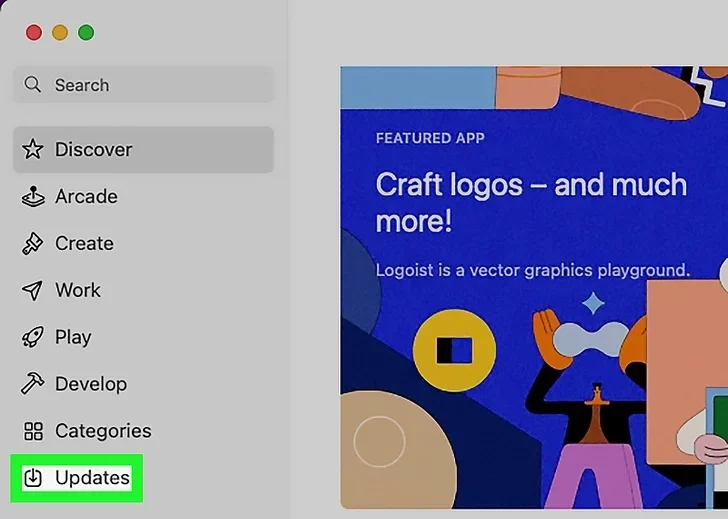Click the Play rocket icon
728x519 pixels.
click(x=32, y=337)
